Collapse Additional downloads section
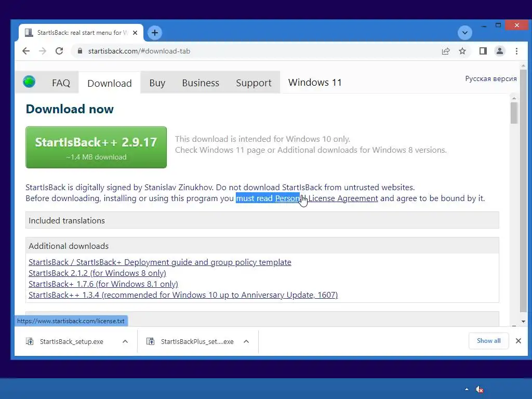532x399 pixels. coord(262,246)
